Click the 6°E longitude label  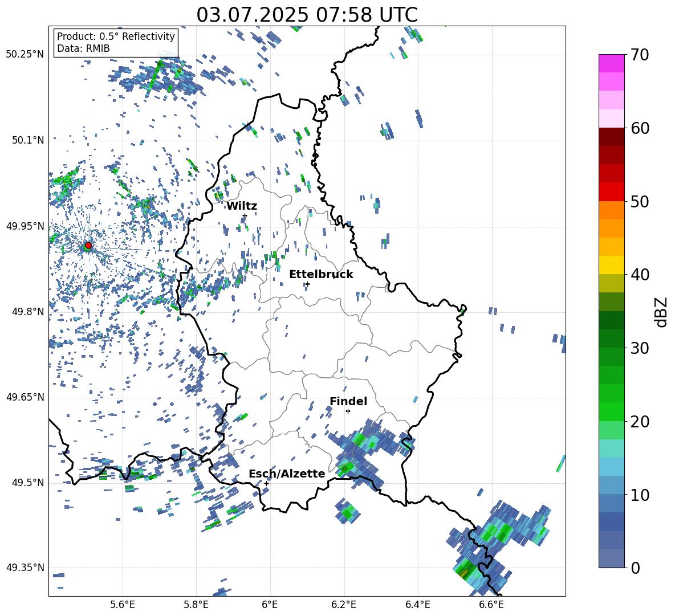270,605
